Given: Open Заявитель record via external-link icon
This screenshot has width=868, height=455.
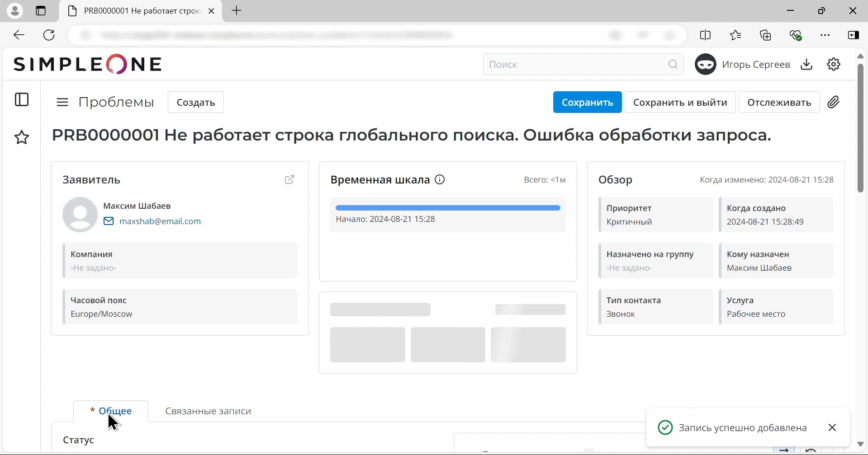Looking at the screenshot, I should click(289, 179).
